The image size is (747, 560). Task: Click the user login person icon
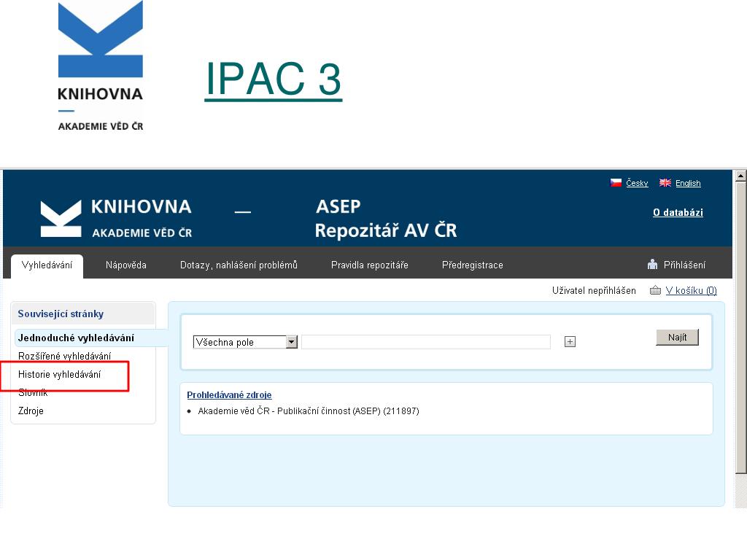(653, 265)
